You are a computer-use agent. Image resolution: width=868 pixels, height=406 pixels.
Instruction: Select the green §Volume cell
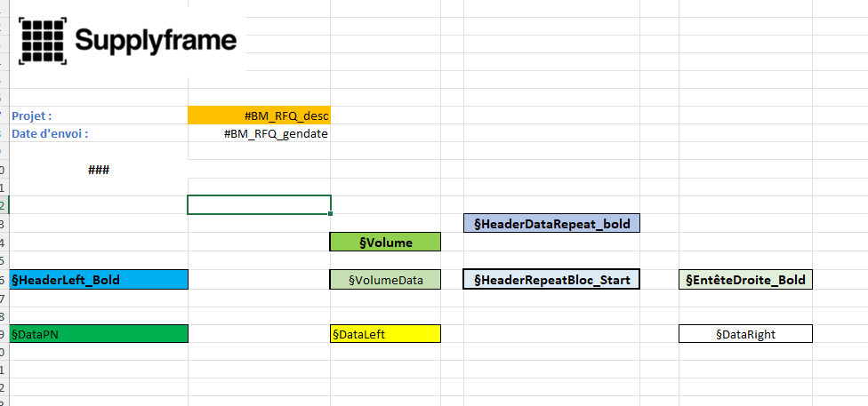coord(385,242)
